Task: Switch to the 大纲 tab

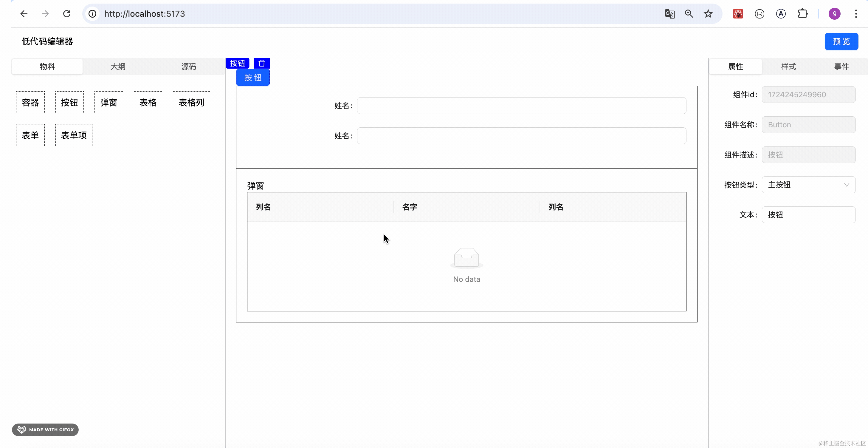Action: coord(118,67)
